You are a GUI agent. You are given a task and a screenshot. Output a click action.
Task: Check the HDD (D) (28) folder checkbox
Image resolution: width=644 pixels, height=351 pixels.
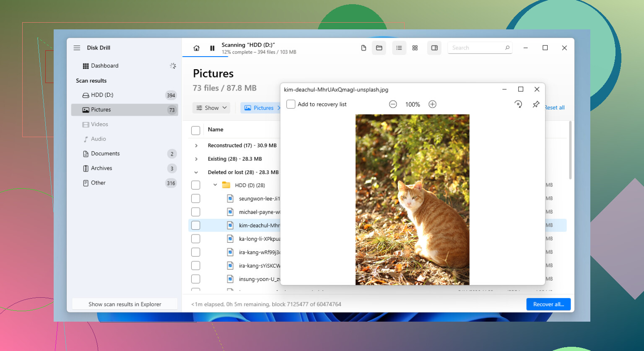point(196,185)
